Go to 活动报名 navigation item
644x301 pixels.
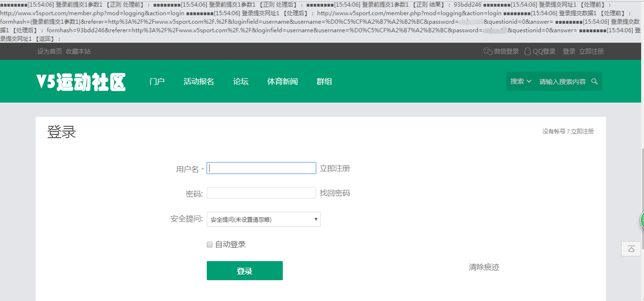(199, 82)
